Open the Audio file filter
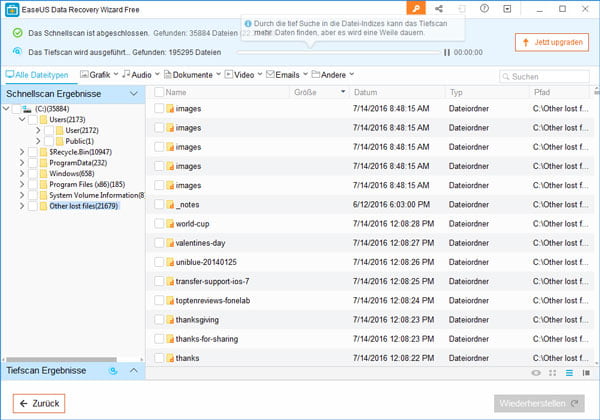The image size is (600, 420). click(141, 75)
